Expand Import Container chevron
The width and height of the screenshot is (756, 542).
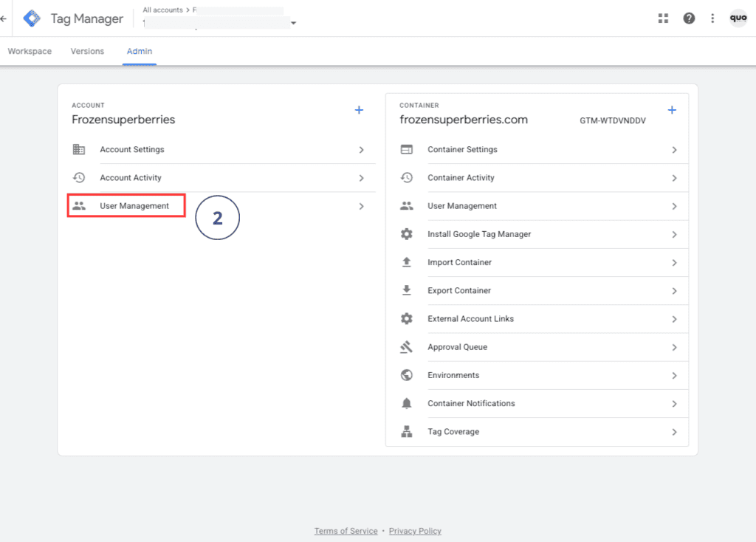point(674,263)
